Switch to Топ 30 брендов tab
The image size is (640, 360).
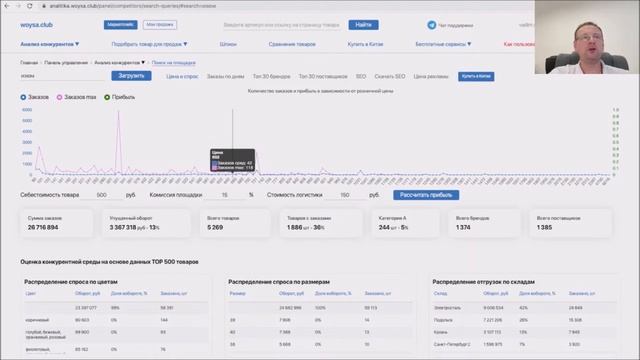click(271, 76)
